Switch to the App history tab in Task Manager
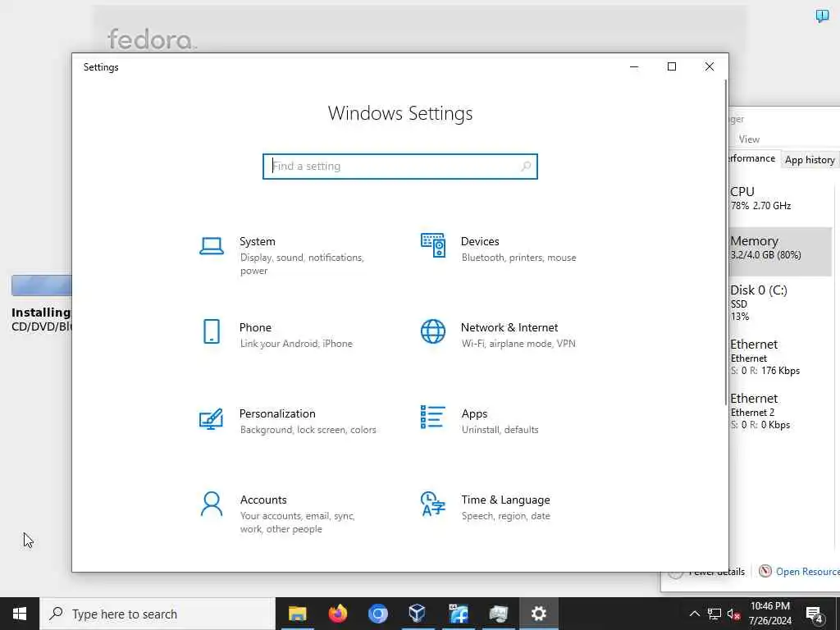This screenshot has width=840, height=630. coord(810,160)
